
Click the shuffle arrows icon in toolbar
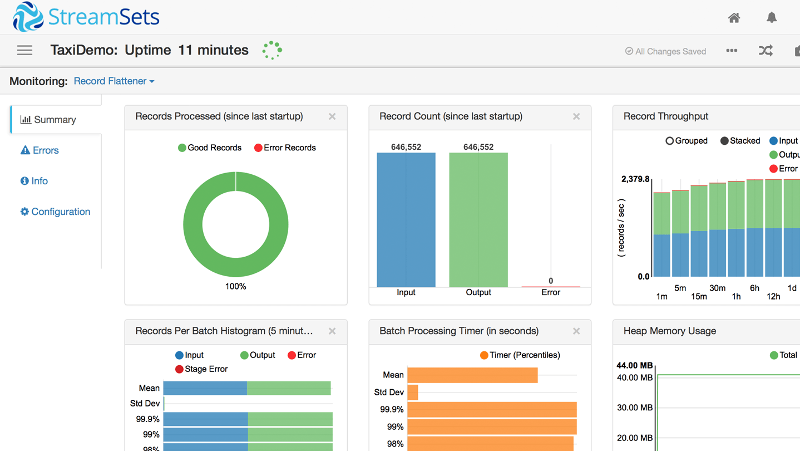point(766,51)
